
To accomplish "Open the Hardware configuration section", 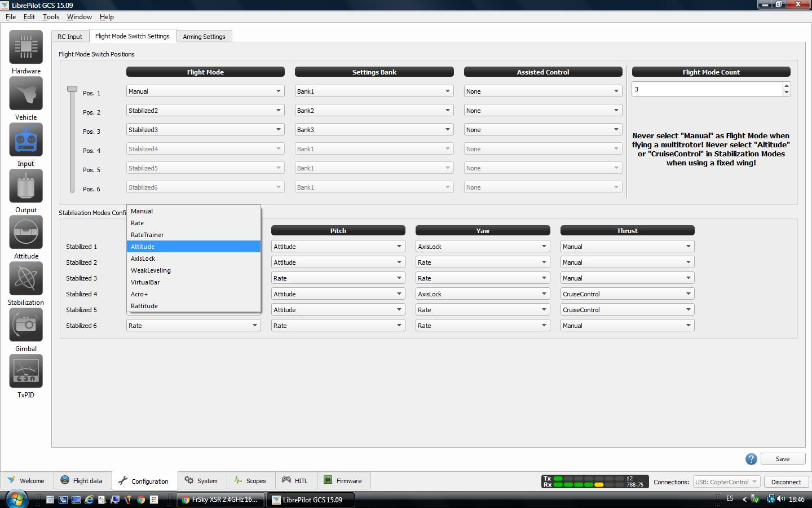I will tap(26, 47).
